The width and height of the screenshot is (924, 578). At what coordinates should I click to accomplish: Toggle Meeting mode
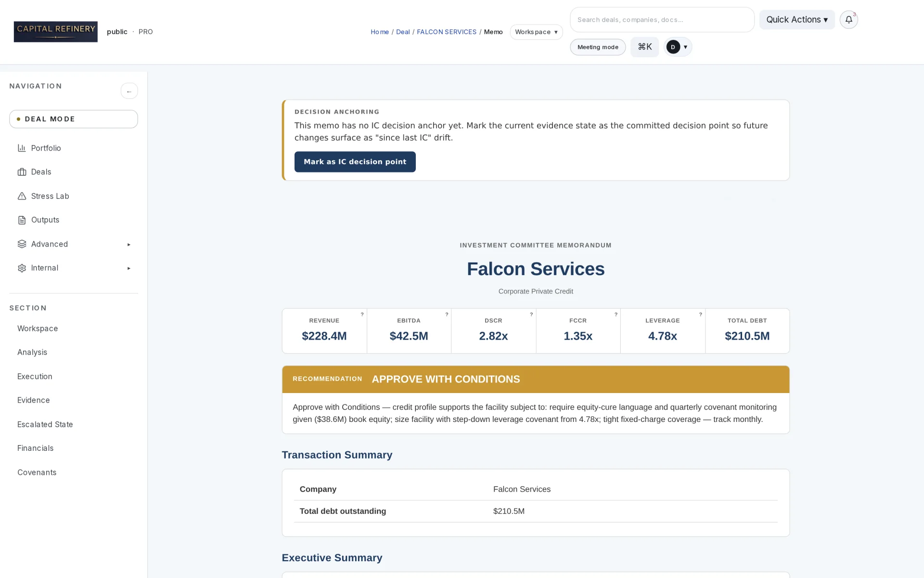coord(598,47)
